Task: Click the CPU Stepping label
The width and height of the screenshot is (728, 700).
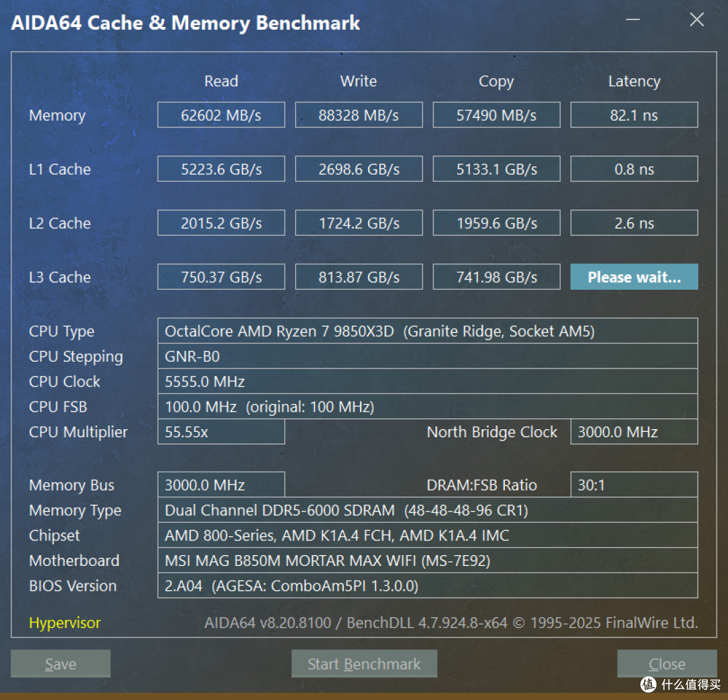Action: click(75, 357)
